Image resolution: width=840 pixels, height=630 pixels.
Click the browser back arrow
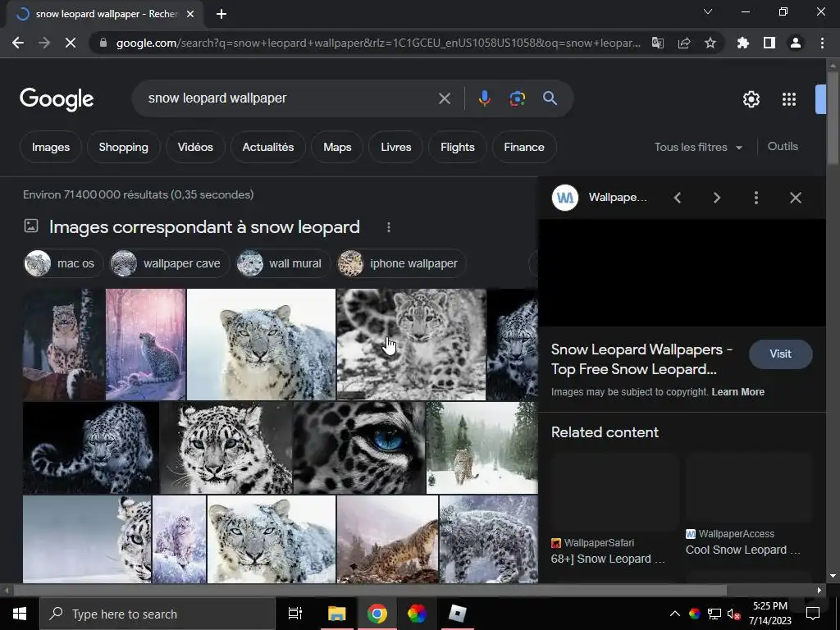coord(18,43)
